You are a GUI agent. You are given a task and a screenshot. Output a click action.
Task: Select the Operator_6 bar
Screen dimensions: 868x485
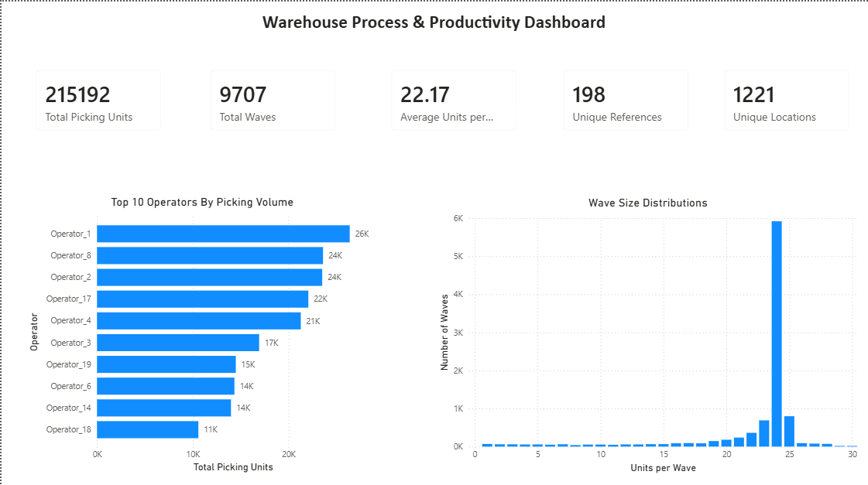[x=166, y=386]
